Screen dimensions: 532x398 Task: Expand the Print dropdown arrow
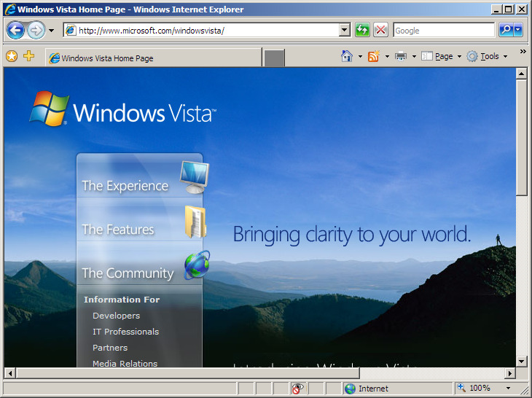coord(414,56)
